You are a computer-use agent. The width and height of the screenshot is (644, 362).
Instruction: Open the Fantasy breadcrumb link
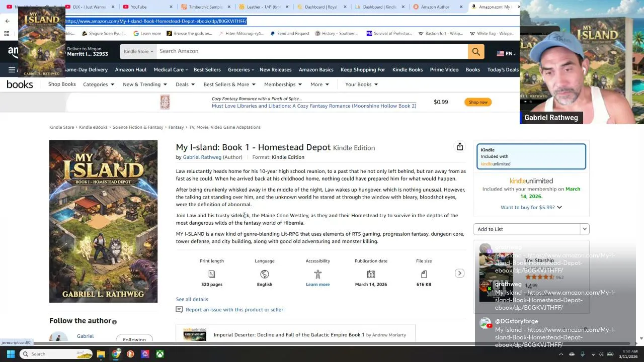pyautogui.click(x=176, y=127)
